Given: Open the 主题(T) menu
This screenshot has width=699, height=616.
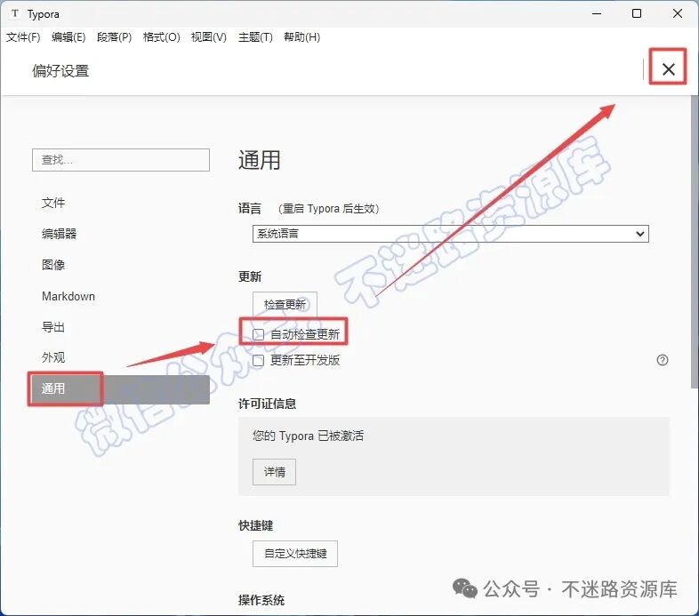Looking at the screenshot, I should tap(255, 37).
